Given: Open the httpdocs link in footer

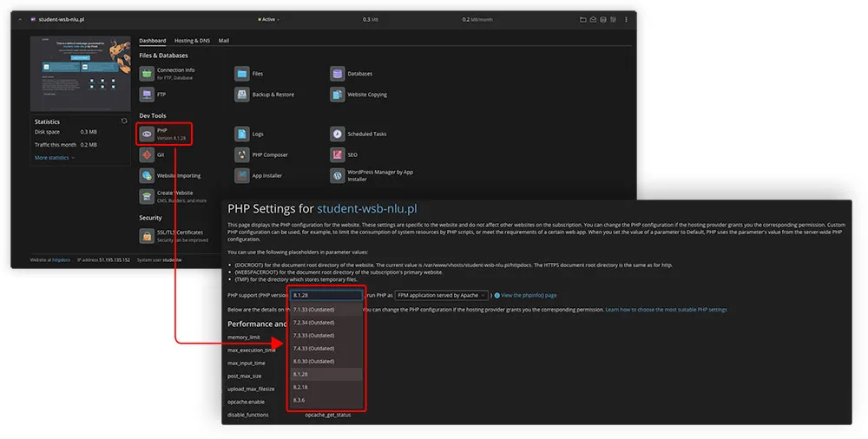Looking at the screenshot, I should [61, 259].
